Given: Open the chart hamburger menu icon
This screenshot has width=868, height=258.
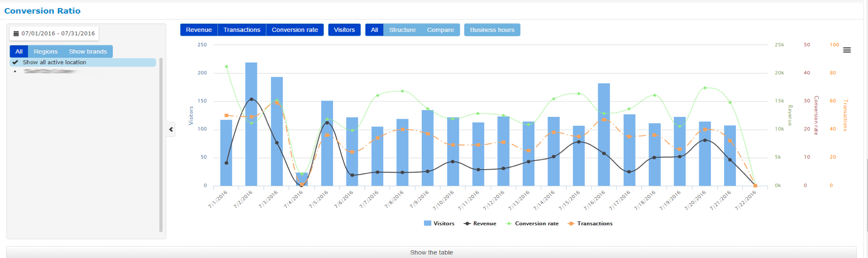Looking at the screenshot, I should [x=847, y=50].
